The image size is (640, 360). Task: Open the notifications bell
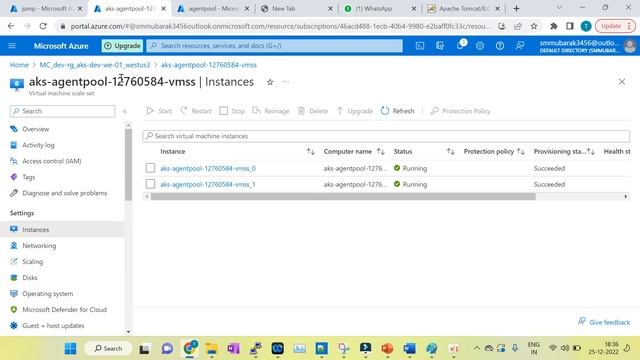pyautogui.click(x=460, y=45)
